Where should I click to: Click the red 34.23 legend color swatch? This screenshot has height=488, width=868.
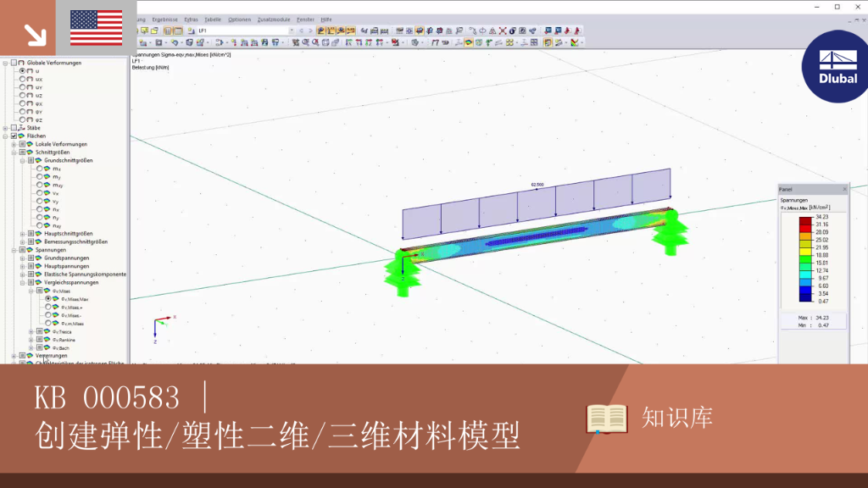point(805,219)
